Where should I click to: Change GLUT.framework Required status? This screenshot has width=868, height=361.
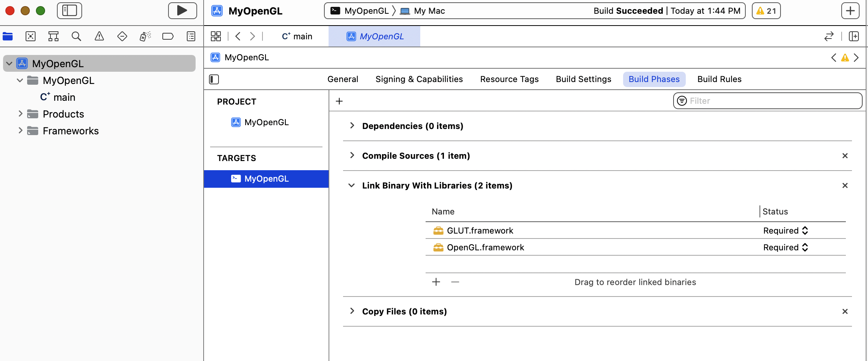786,230
